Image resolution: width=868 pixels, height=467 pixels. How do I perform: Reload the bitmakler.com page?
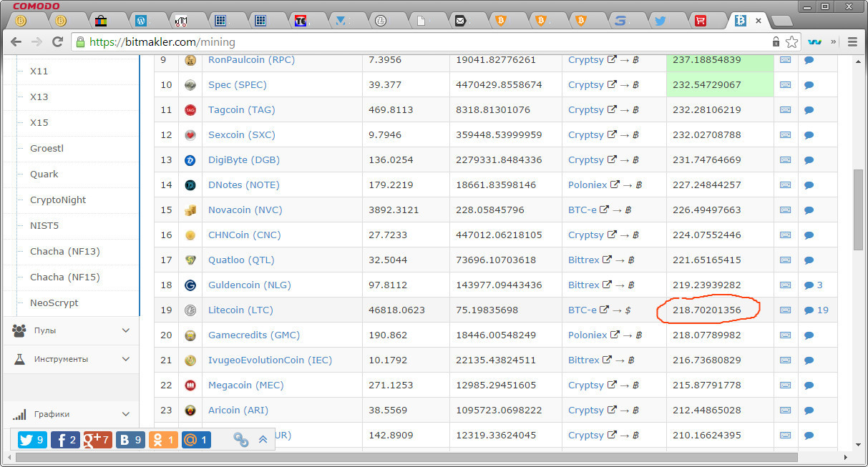click(58, 42)
